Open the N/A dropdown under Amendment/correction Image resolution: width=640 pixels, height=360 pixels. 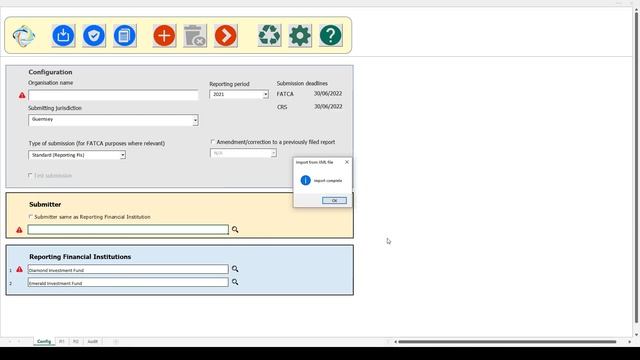(x=273, y=153)
